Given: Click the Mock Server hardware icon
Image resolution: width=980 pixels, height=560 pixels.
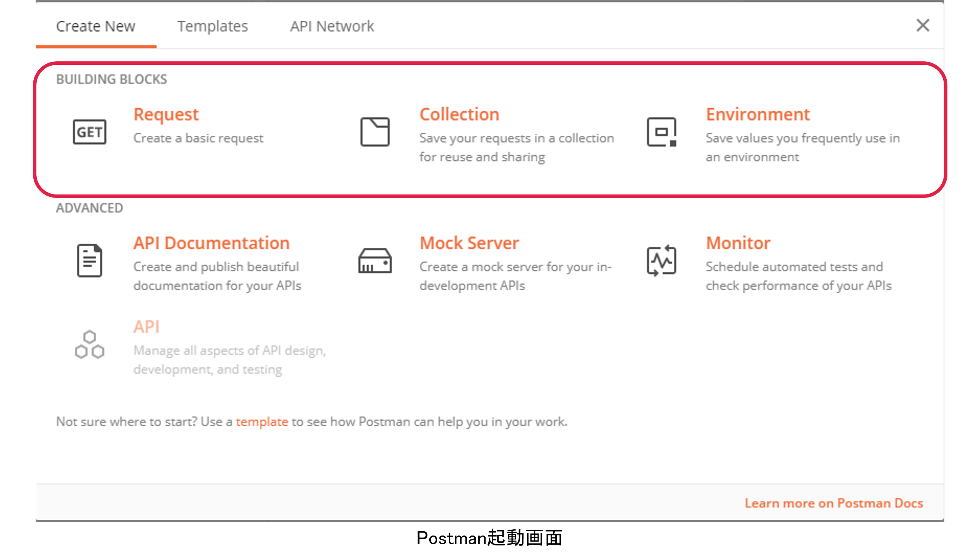Looking at the screenshot, I should click(x=375, y=261).
